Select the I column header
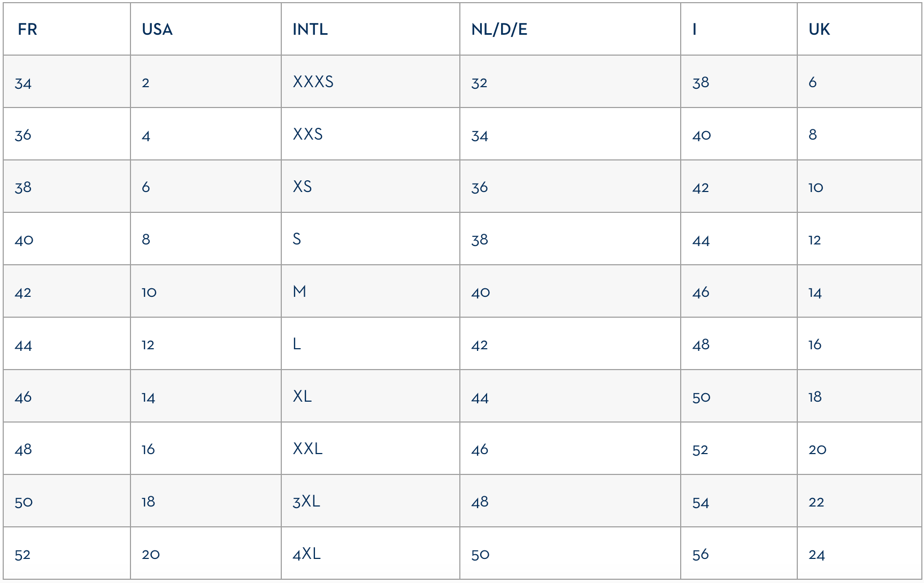 [695, 29]
